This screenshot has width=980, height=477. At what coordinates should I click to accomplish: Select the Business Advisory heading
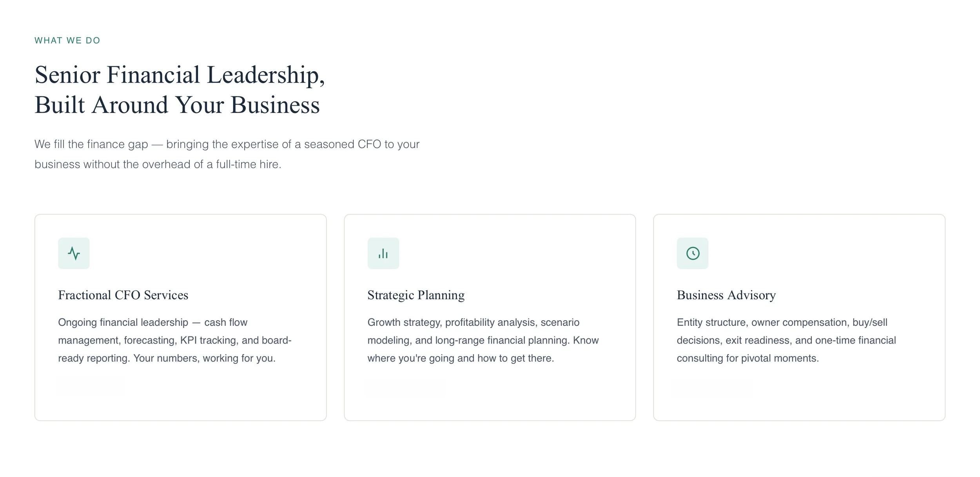pyautogui.click(x=726, y=295)
